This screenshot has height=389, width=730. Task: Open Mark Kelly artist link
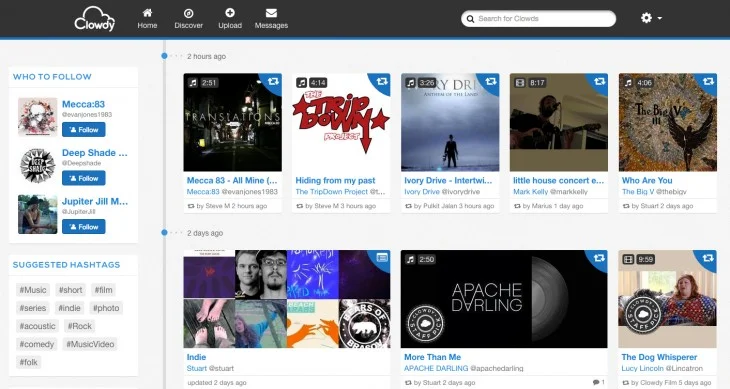pyautogui.click(x=530, y=192)
